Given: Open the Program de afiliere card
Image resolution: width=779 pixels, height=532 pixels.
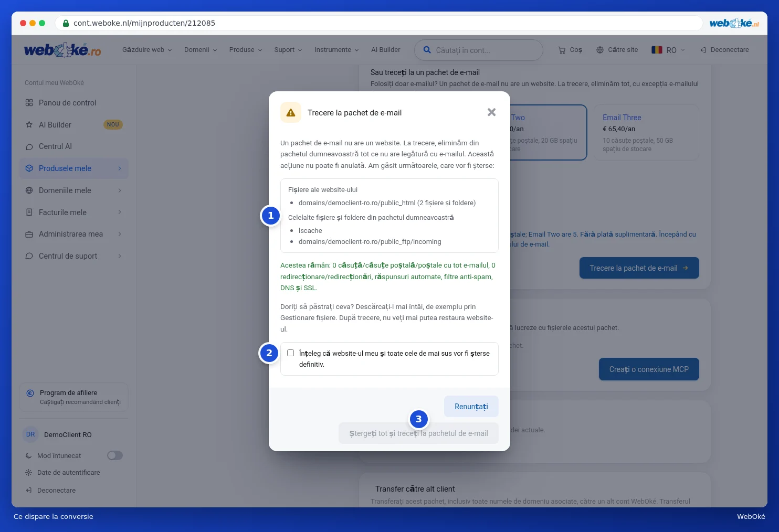Looking at the screenshot, I should click(x=74, y=397).
